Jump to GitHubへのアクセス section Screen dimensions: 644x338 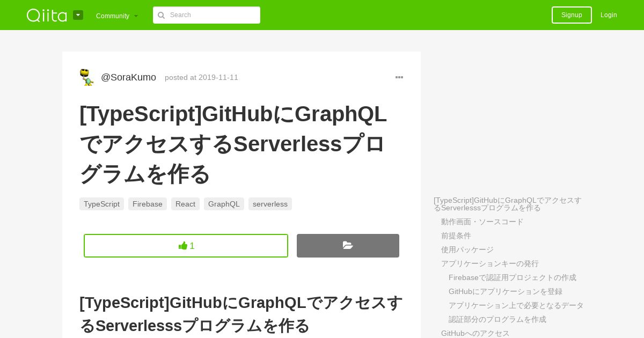point(475,333)
